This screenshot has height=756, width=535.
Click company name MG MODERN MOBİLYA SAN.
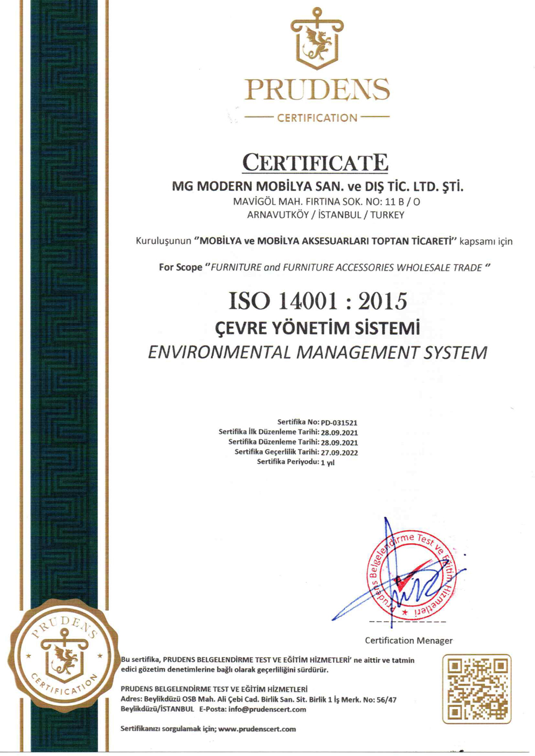click(x=318, y=186)
